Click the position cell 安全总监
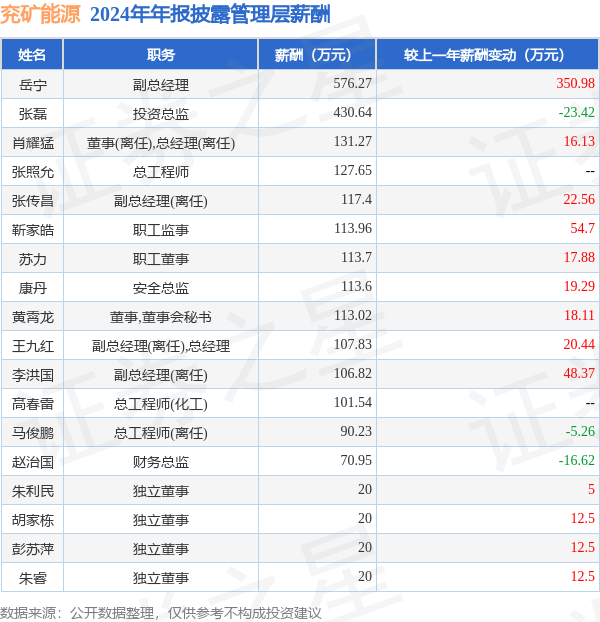Screen dimensions: 600x622 click(161, 288)
